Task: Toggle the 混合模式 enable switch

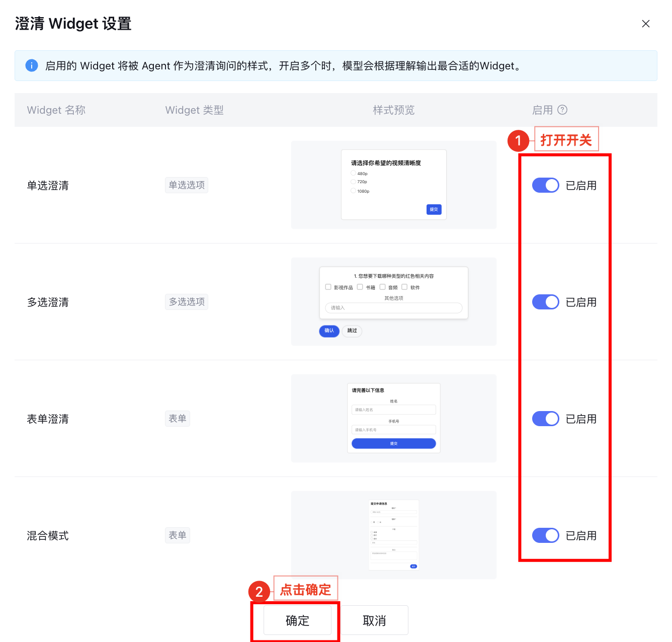Action: click(x=545, y=535)
